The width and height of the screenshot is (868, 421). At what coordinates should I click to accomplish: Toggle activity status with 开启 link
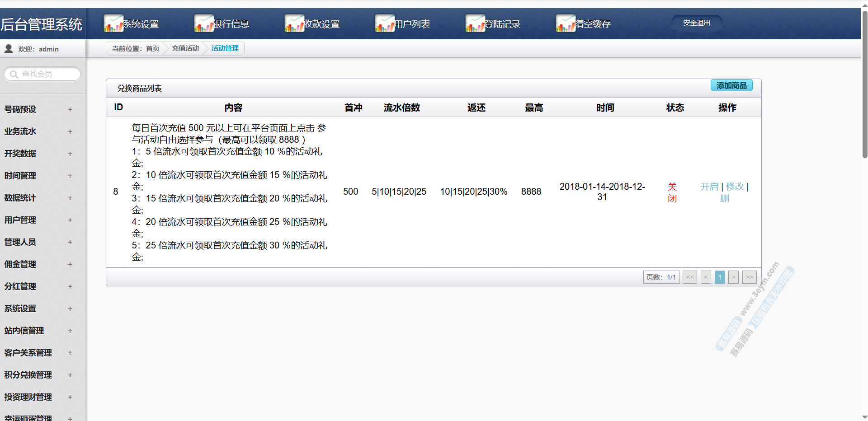coord(709,187)
